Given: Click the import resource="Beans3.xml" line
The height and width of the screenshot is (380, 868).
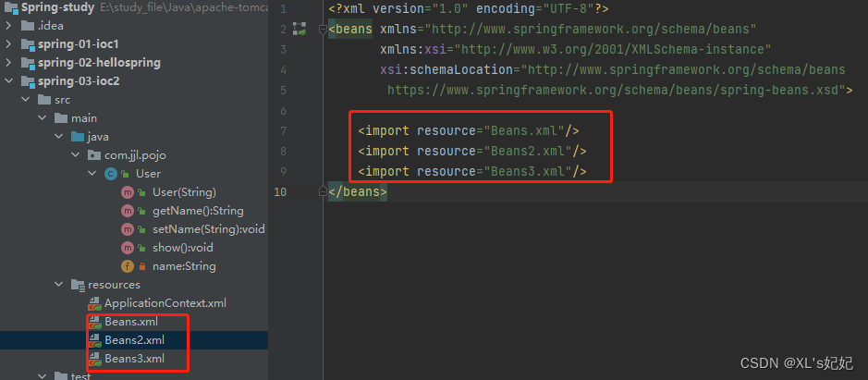Looking at the screenshot, I should coord(472,171).
